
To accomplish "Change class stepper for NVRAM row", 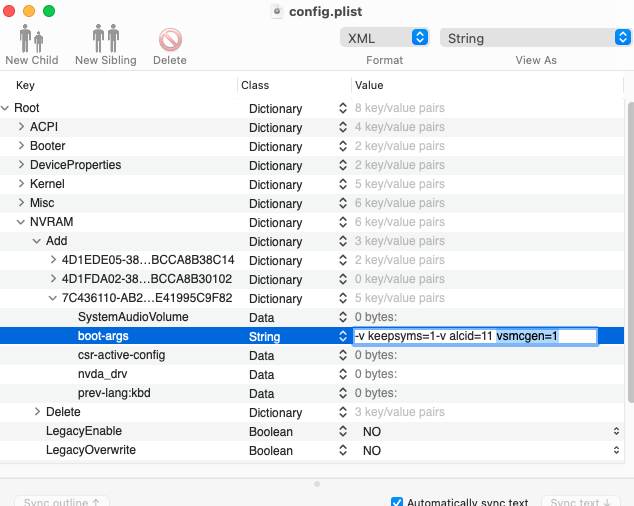I will 343,222.
